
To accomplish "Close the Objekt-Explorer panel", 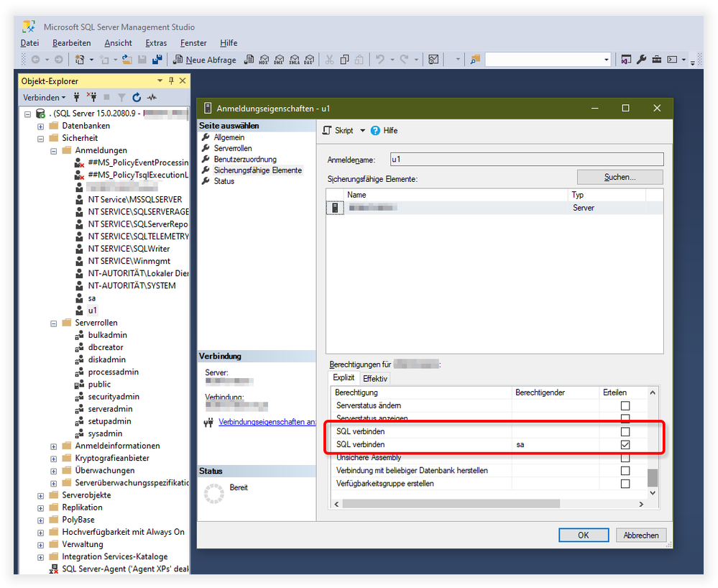I will [x=183, y=81].
